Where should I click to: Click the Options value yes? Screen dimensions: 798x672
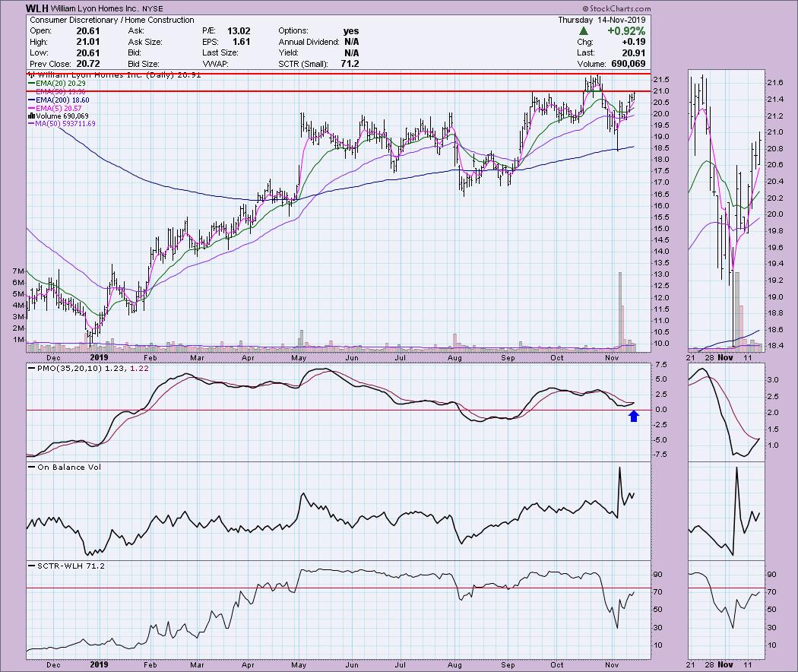pos(351,31)
